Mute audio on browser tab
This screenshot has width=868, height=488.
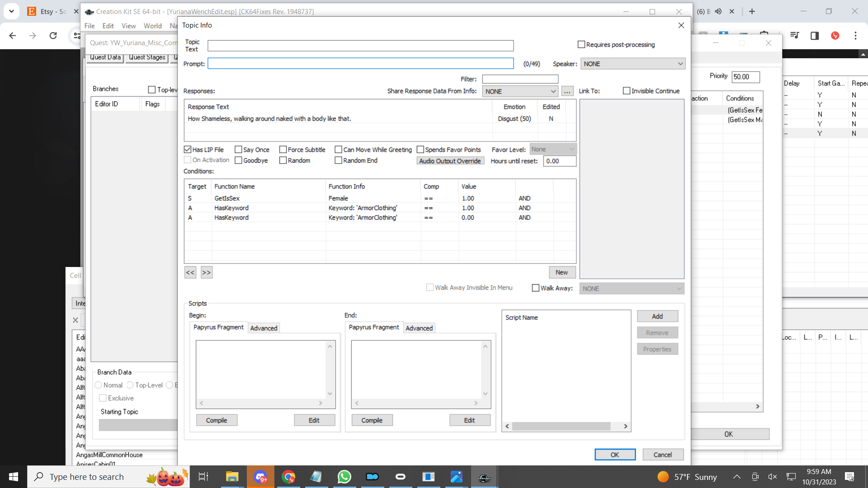(718, 11)
